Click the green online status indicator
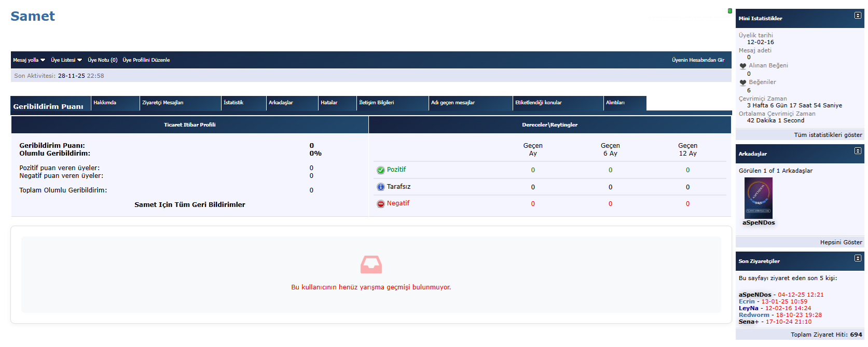The height and width of the screenshot is (347, 868). pos(730,11)
